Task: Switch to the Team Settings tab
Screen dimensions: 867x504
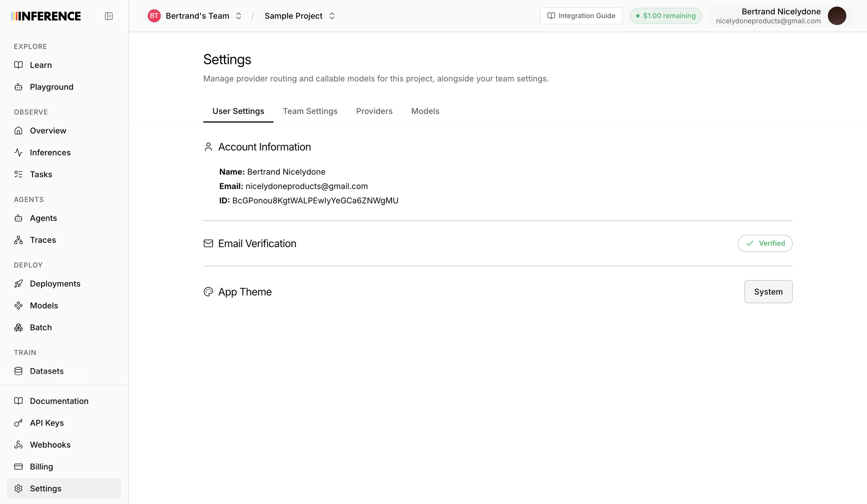Action: click(x=310, y=111)
